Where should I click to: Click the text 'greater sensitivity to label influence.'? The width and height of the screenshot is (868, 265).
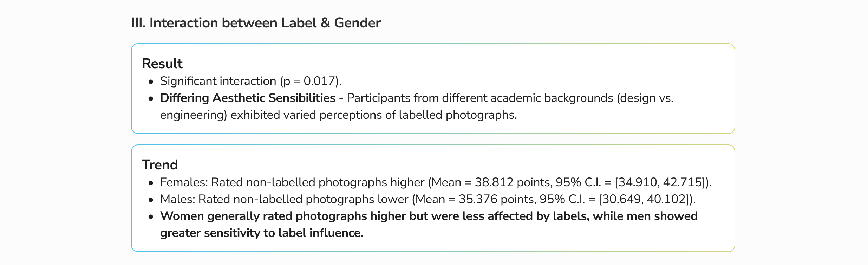262,233
